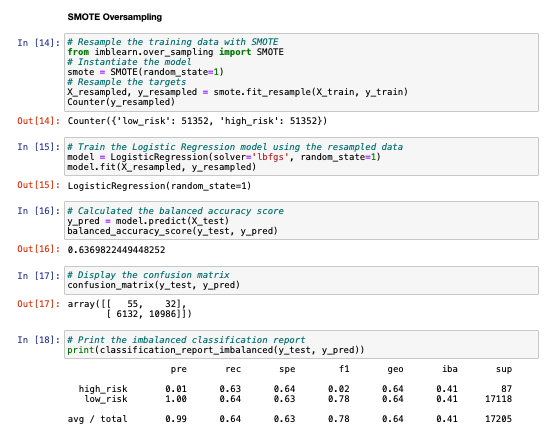546x447 pixels.
Task: Select the 0.6369822449448252 output value
Action: (116, 250)
